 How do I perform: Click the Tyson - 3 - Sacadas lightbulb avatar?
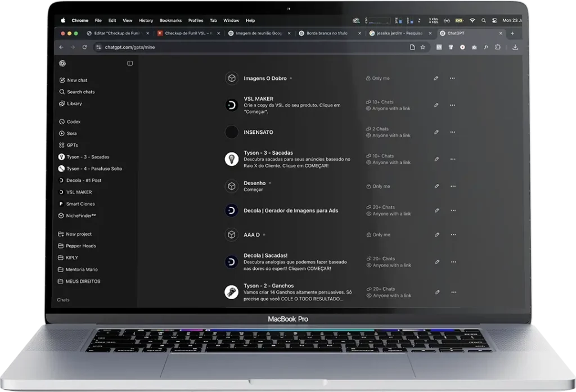[232, 159]
